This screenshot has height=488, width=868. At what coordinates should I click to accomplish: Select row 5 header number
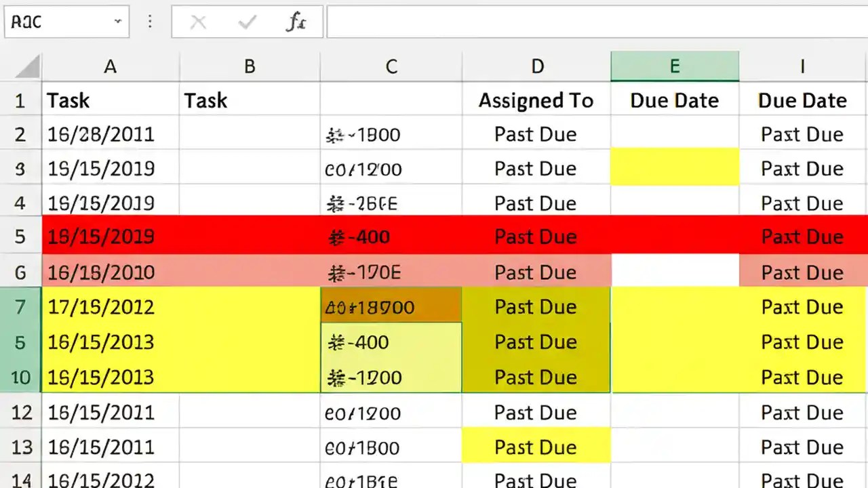point(21,237)
